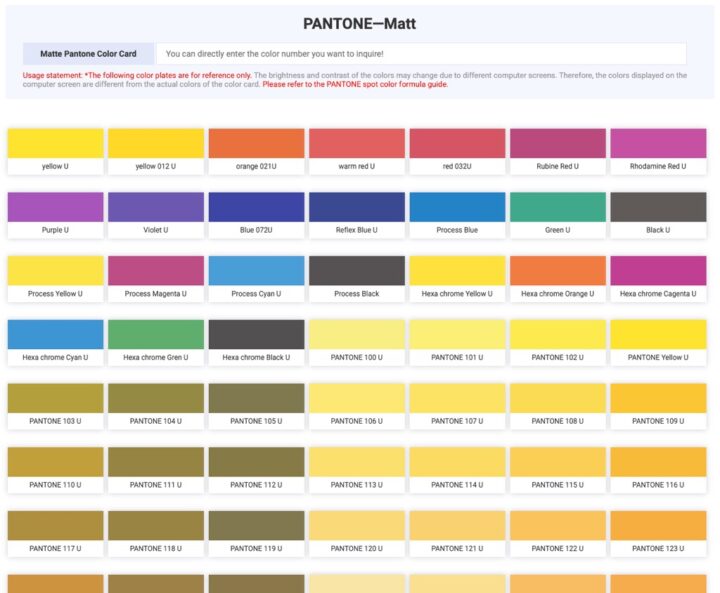Click the Rhodamine Red U swatch

pos(658,144)
